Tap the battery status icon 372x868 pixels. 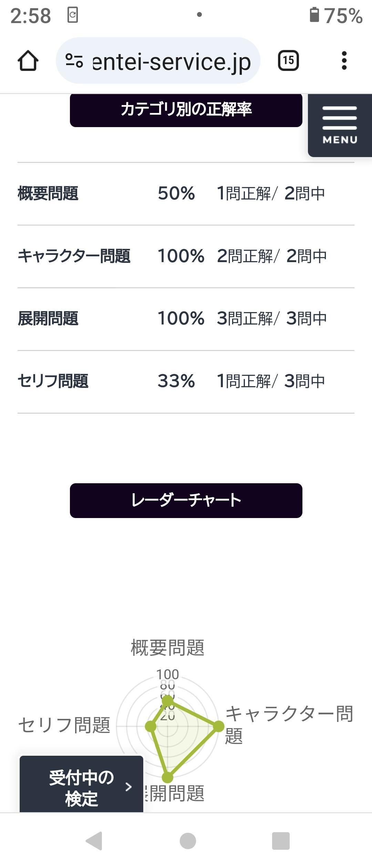pyautogui.click(x=314, y=15)
